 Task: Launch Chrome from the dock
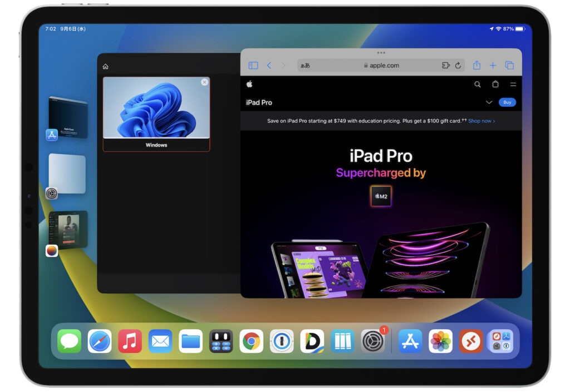tap(251, 341)
